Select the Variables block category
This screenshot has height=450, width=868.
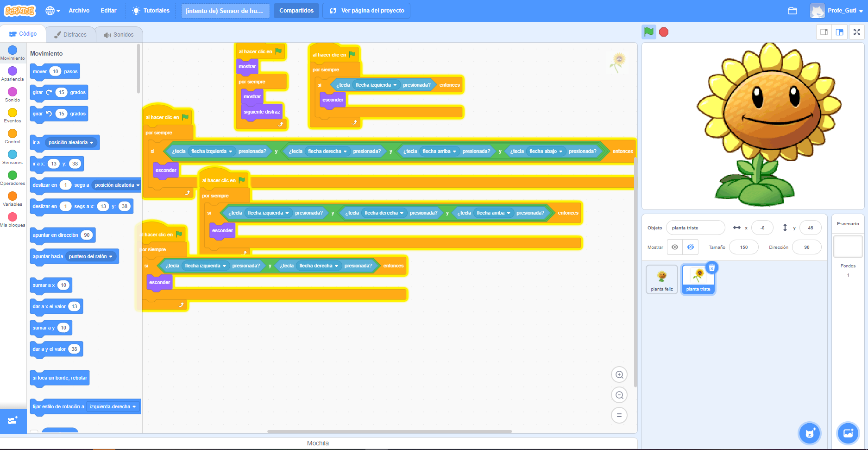[x=13, y=199]
